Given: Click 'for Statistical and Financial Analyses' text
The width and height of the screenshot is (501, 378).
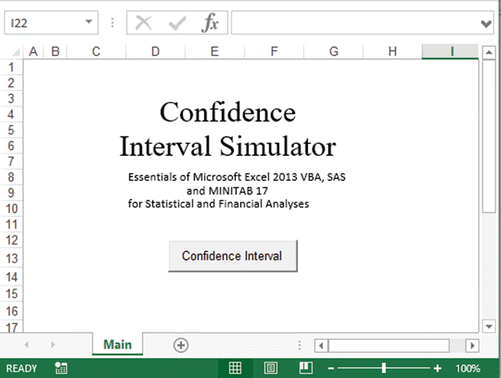Looking at the screenshot, I should click(218, 204).
